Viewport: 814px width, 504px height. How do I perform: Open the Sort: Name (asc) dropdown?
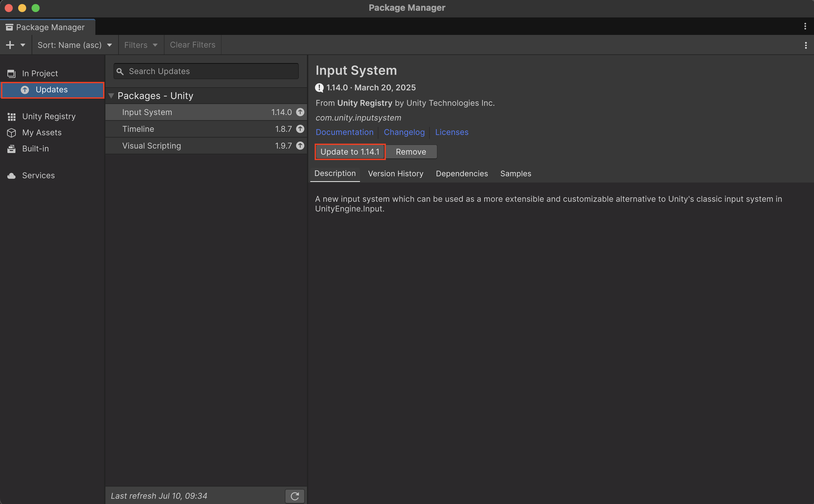(75, 45)
